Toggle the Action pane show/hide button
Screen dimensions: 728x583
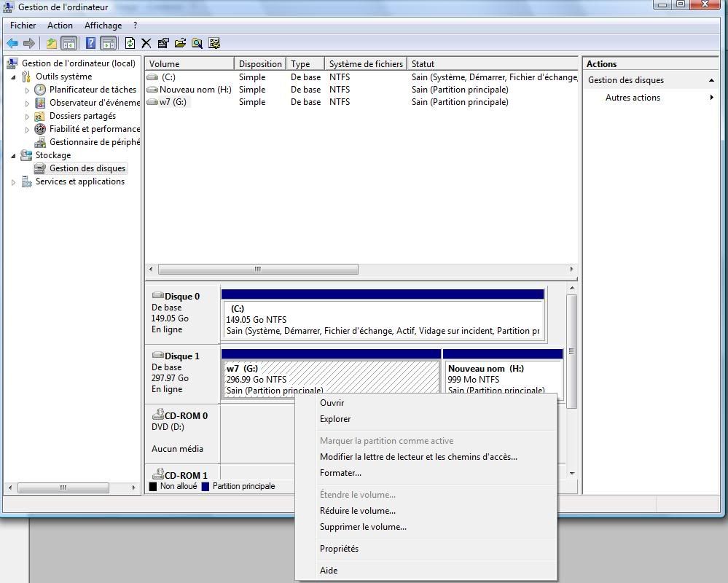pyautogui.click(x=108, y=43)
